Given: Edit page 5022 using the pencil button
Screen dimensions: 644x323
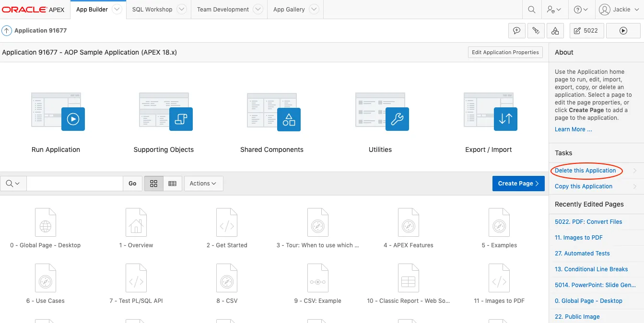Looking at the screenshot, I should pos(587,31).
